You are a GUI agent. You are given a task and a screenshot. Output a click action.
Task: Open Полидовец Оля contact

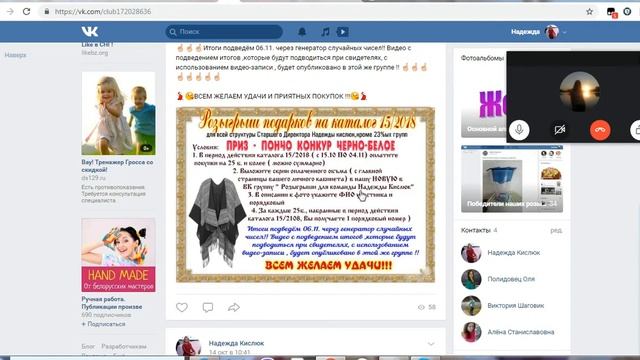click(511, 279)
